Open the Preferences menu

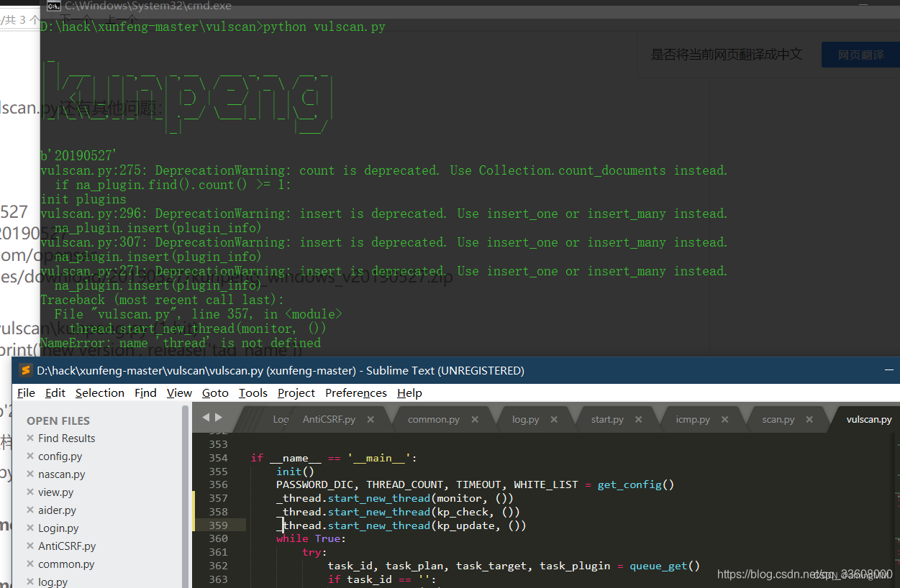coord(356,392)
